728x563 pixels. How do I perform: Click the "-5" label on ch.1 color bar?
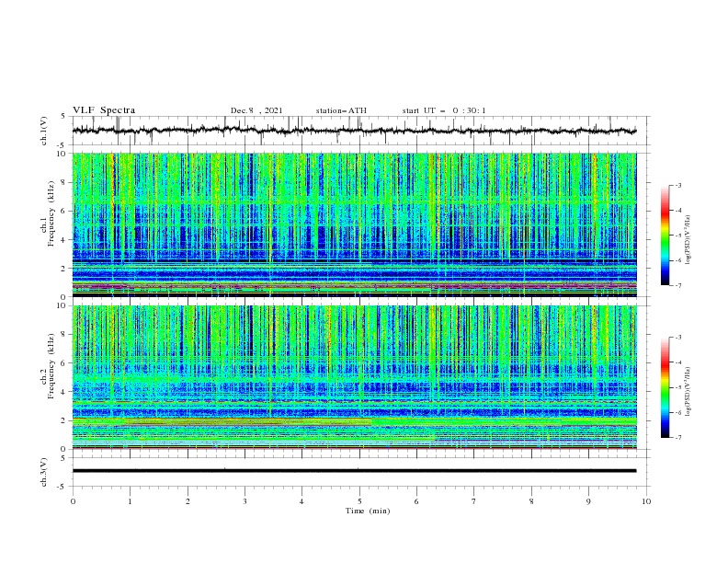pos(677,236)
